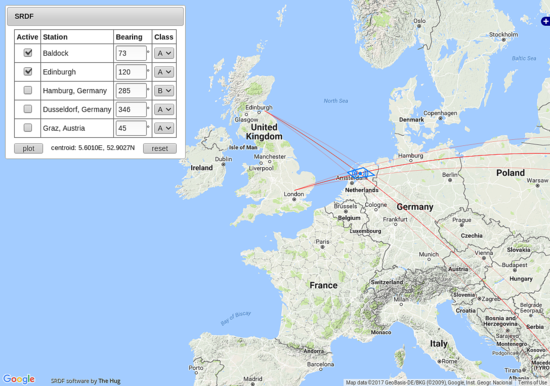
Task: Click 'SRDF software by The Hug' credit text
Action: tap(86, 381)
